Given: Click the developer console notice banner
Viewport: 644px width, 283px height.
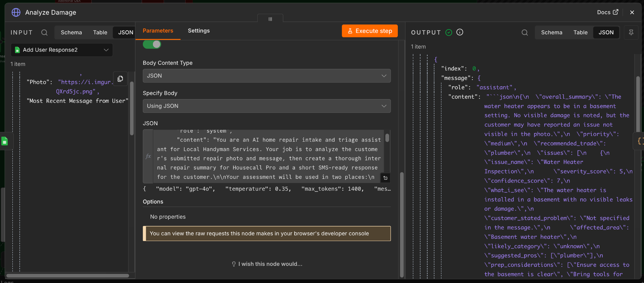Looking at the screenshot, I should point(267,234).
